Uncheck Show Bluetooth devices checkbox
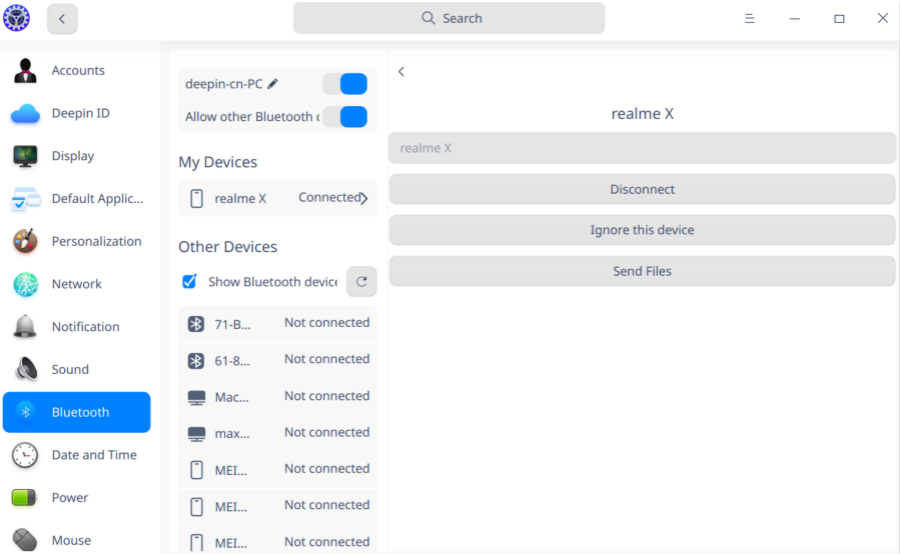 coord(189,282)
